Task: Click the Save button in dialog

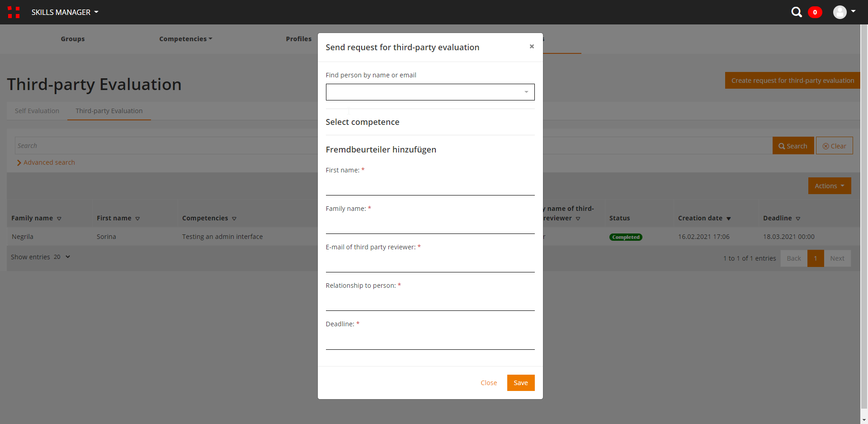Action: tap(520, 383)
